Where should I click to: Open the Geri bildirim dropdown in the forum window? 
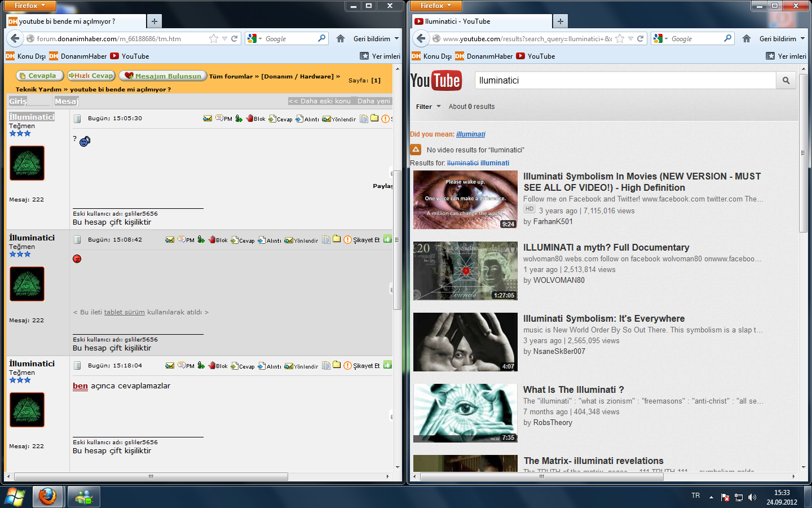pos(376,39)
